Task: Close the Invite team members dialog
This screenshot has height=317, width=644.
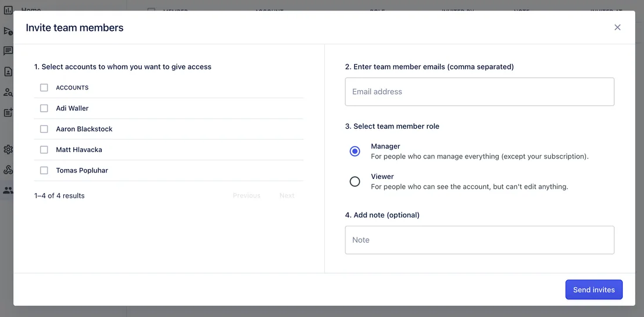Action: [617, 27]
